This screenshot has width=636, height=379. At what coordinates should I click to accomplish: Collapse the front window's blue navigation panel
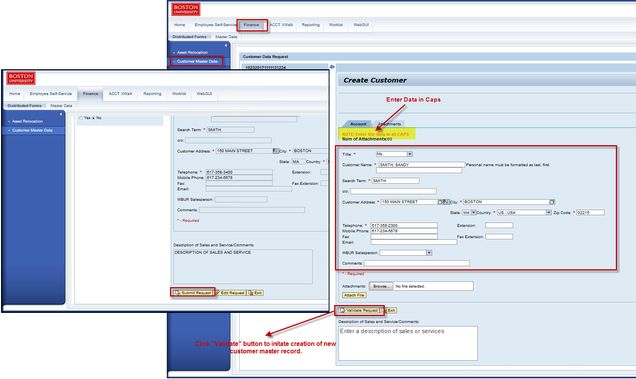coord(61,114)
